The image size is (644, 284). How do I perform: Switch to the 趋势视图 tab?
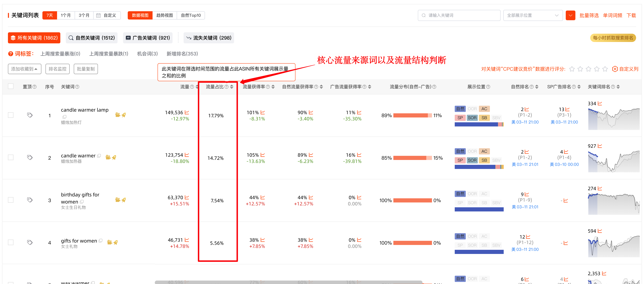click(x=164, y=15)
